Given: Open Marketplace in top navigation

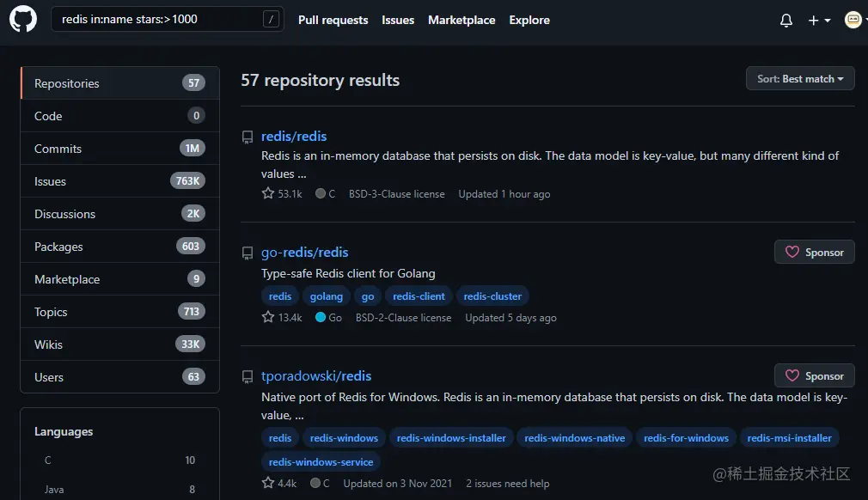Looking at the screenshot, I should (x=462, y=20).
